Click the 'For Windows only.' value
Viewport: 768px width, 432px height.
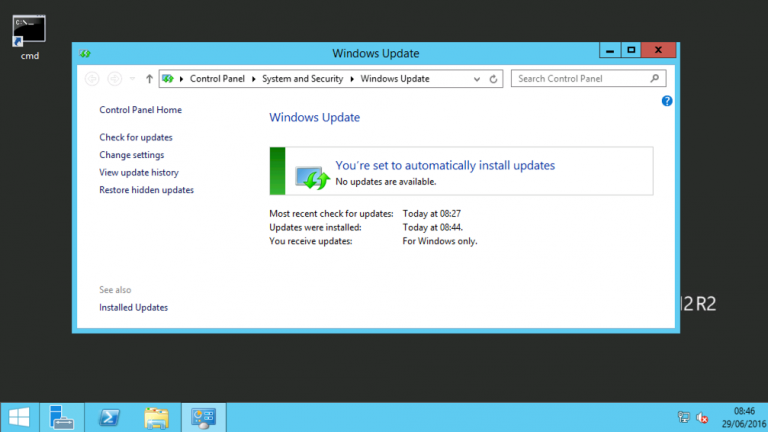pos(440,241)
